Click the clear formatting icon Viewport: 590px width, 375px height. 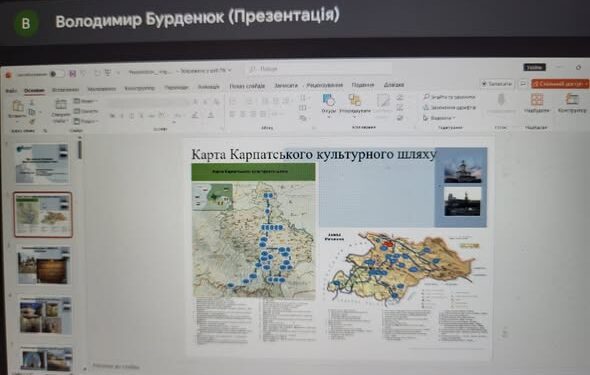click(x=216, y=102)
